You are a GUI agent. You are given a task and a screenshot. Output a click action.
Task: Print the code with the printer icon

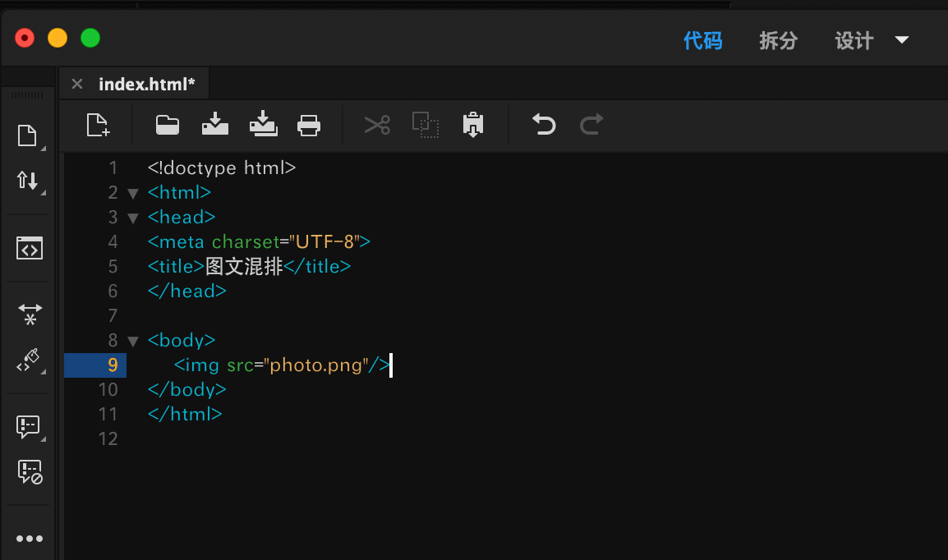pos(309,125)
